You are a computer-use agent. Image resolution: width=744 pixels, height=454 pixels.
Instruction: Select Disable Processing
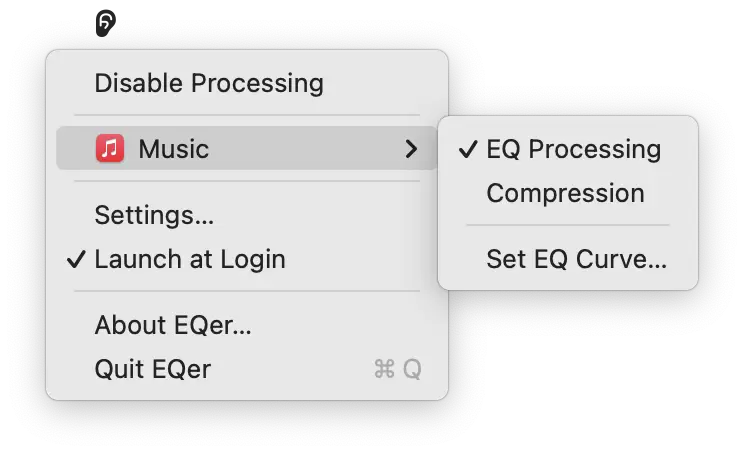point(208,83)
